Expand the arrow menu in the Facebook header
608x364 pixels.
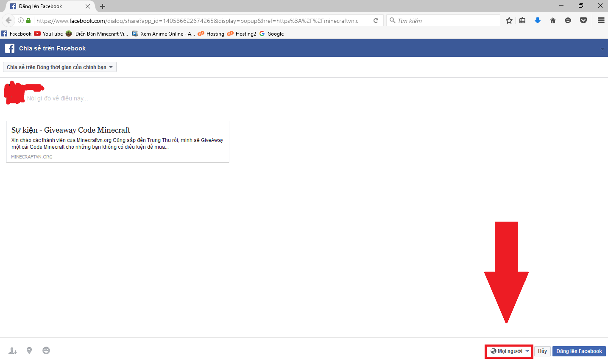[602, 49]
